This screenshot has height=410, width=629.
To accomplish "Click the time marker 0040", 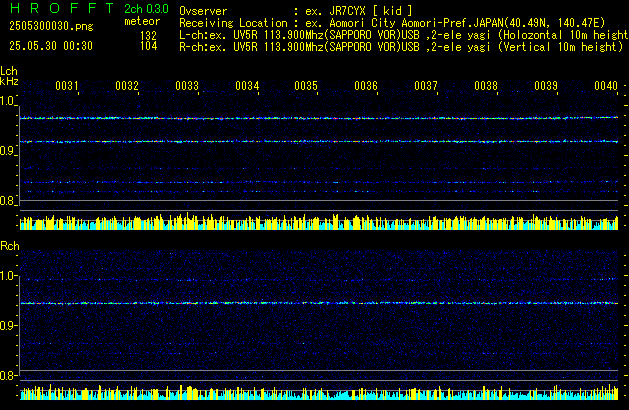I will pyautogui.click(x=606, y=86).
